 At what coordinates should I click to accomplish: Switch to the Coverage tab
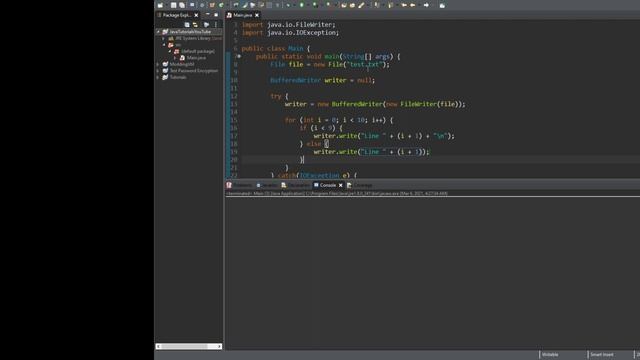point(360,185)
